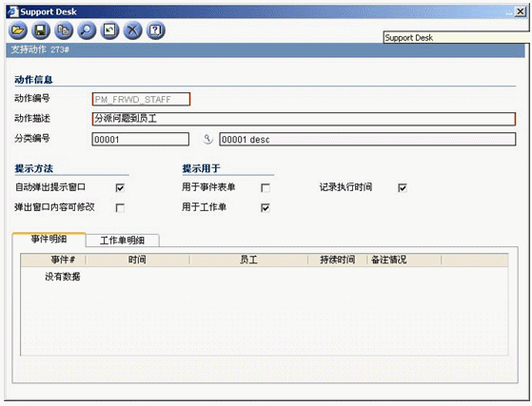Switch to the 工作单明细 tab

pos(123,241)
